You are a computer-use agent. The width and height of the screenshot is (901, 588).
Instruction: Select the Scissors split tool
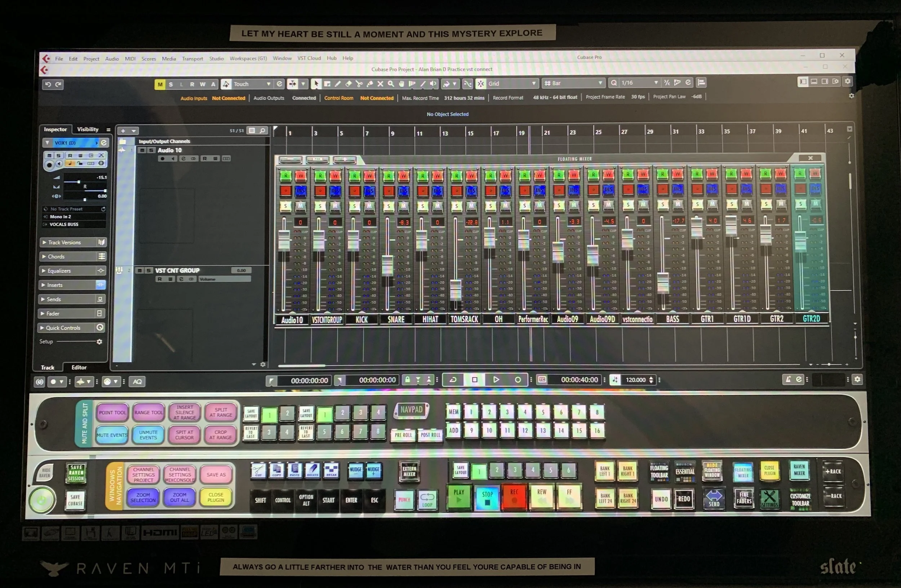359,84
